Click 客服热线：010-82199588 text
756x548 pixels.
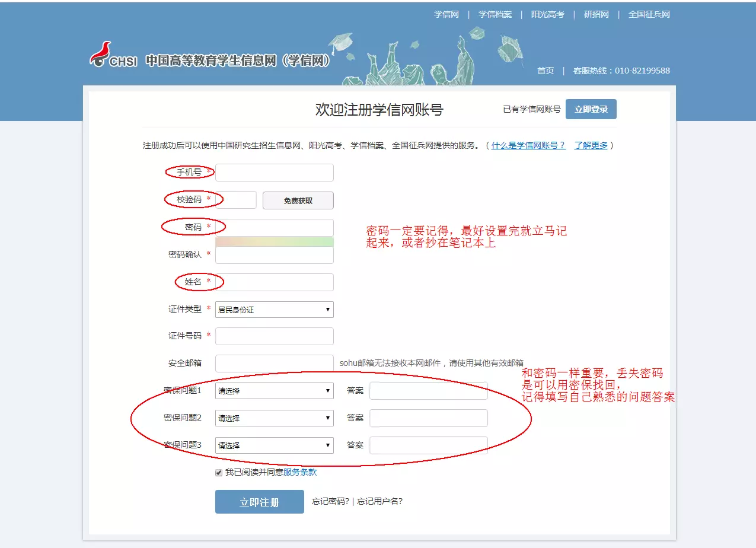point(621,71)
